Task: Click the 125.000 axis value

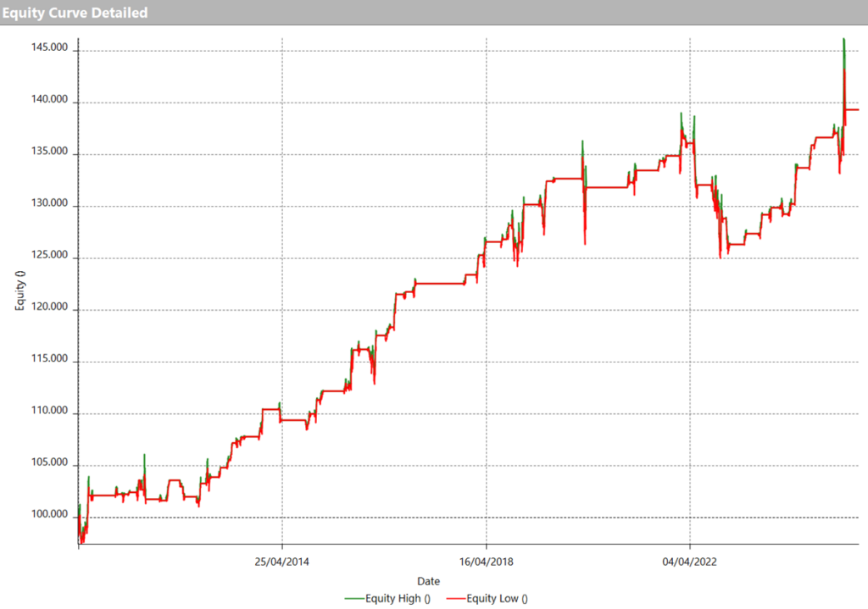Action: coord(49,255)
